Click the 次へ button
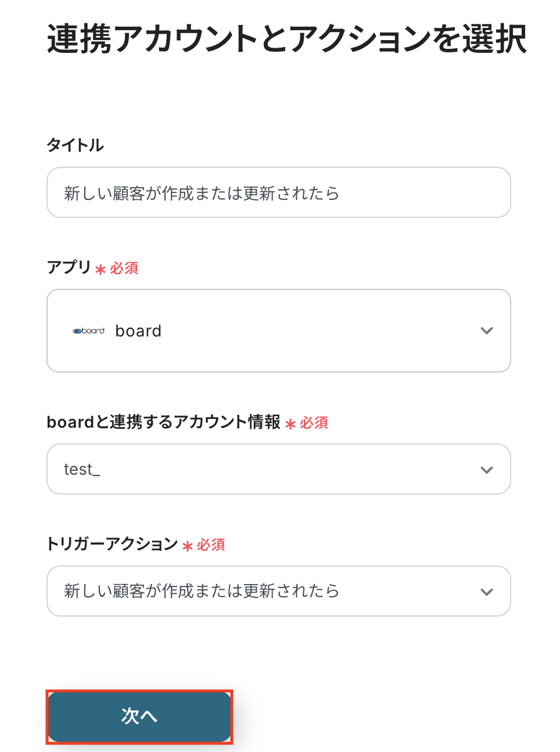 coord(139,717)
